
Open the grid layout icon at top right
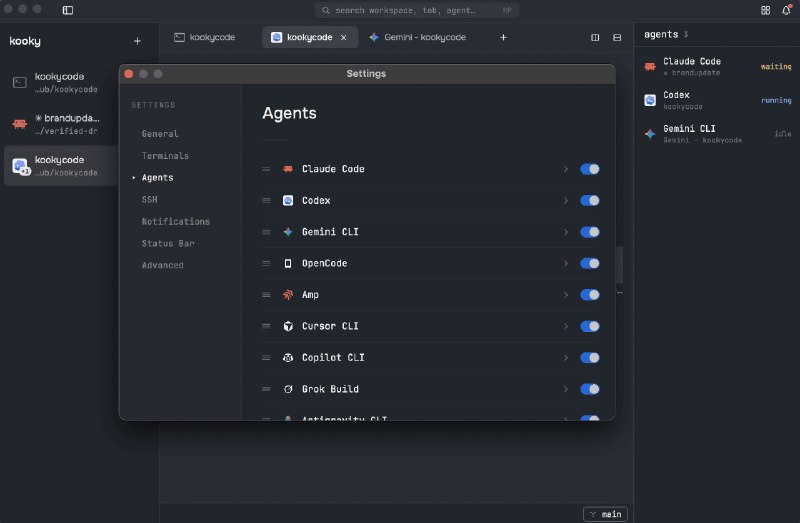click(x=765, y=10)
